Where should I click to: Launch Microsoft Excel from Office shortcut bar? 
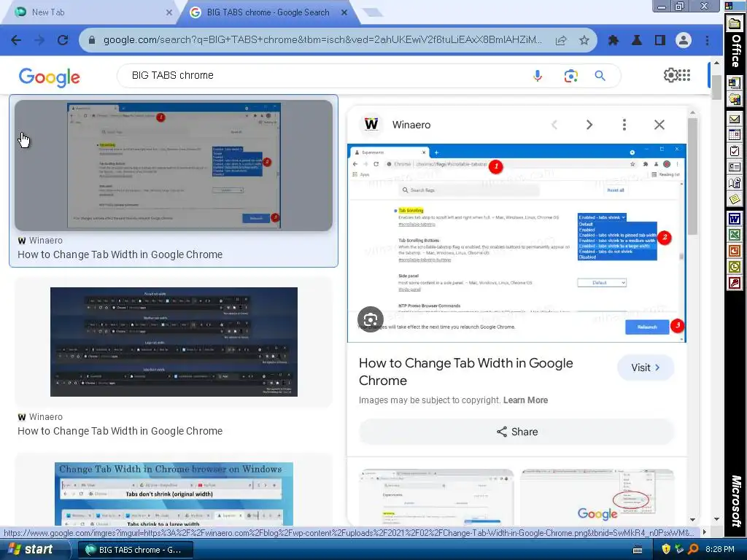[x=735, y=235]
